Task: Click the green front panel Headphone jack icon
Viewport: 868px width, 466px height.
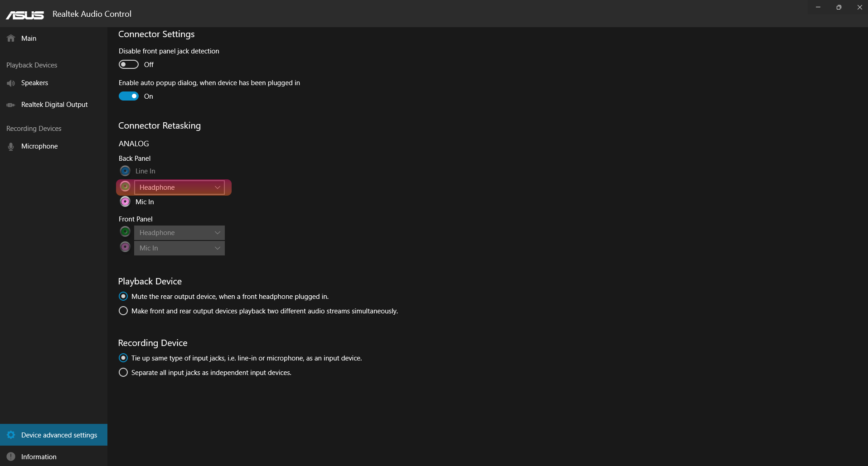Action: click(x=125, y=231)
